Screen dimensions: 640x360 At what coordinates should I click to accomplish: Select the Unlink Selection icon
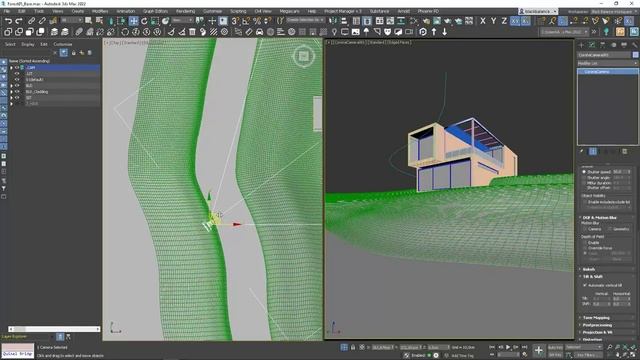click(42, 21)
